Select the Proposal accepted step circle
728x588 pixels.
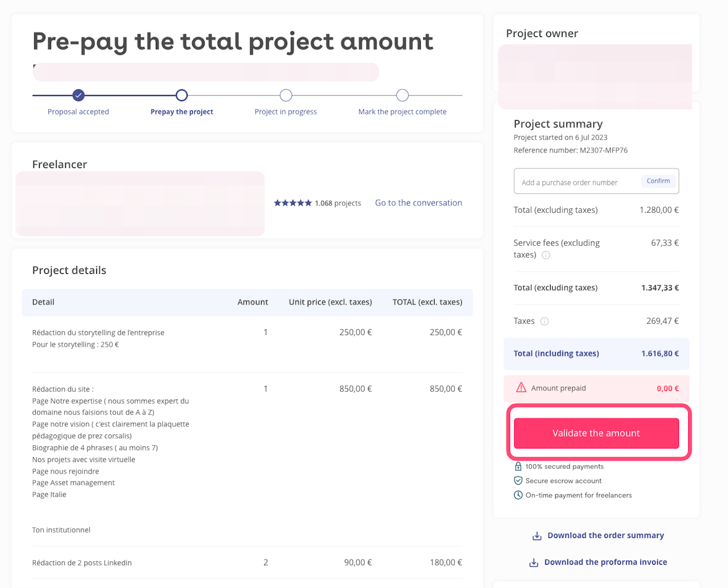pos(78,95)
